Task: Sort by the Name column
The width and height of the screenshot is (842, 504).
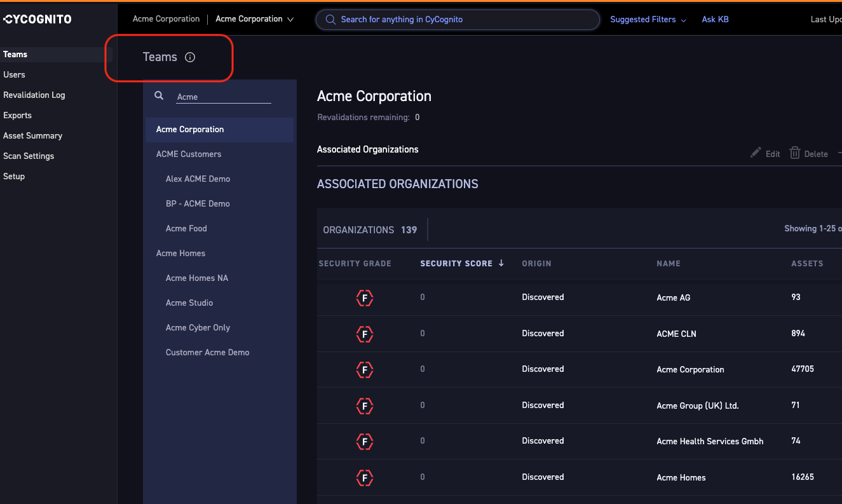Action: [x=669, y=264]
